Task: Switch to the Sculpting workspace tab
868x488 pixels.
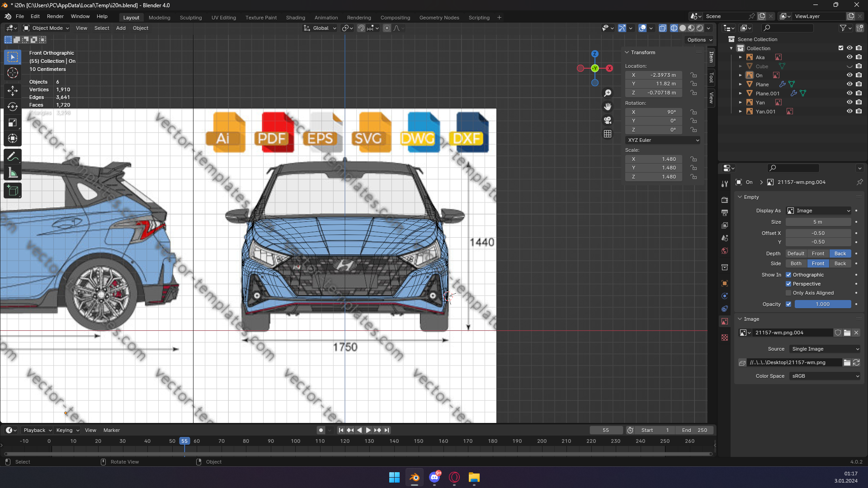Action: [x=190, y=18]
